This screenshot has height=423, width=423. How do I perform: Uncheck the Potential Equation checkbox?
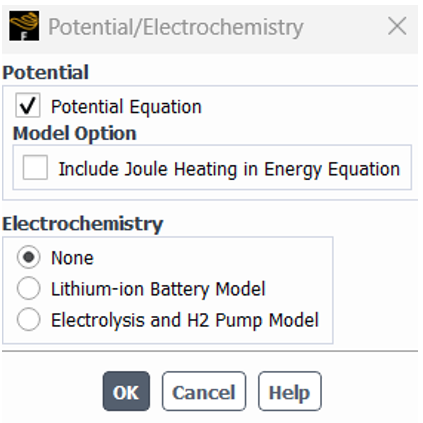coord(28,105)
